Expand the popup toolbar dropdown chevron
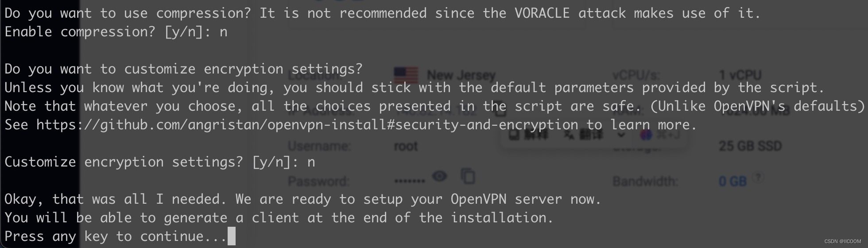 coord(621,135)
